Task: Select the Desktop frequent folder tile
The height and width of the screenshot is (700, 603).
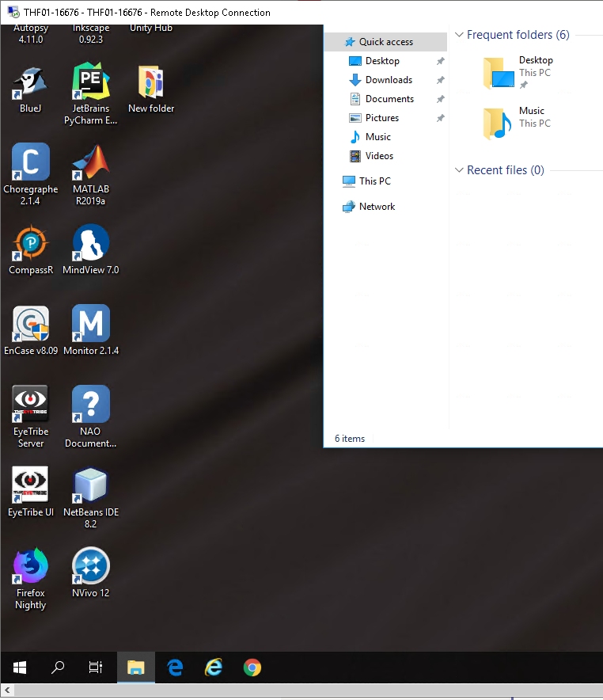Action: 518,71
